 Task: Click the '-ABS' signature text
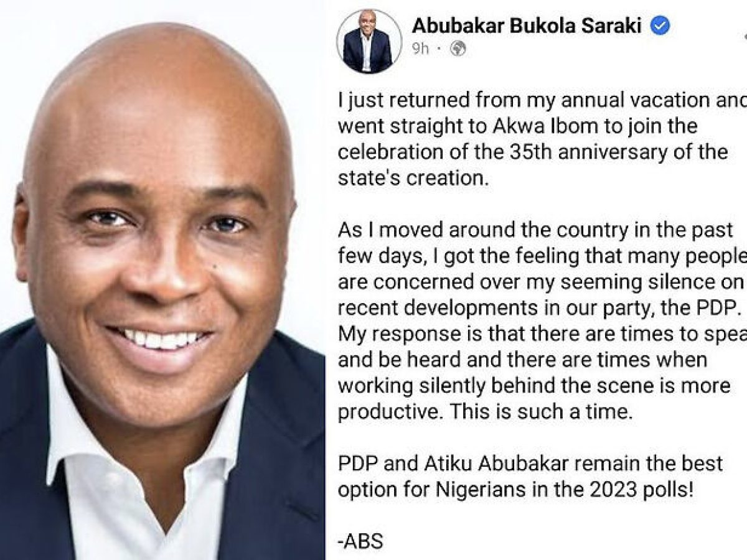point(360,542)
